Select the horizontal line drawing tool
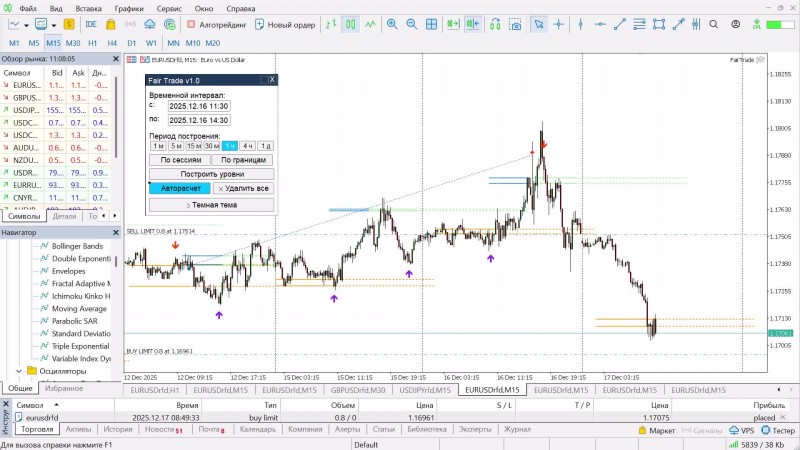Viewport: 800px width, 450px height. coord(600,24)
